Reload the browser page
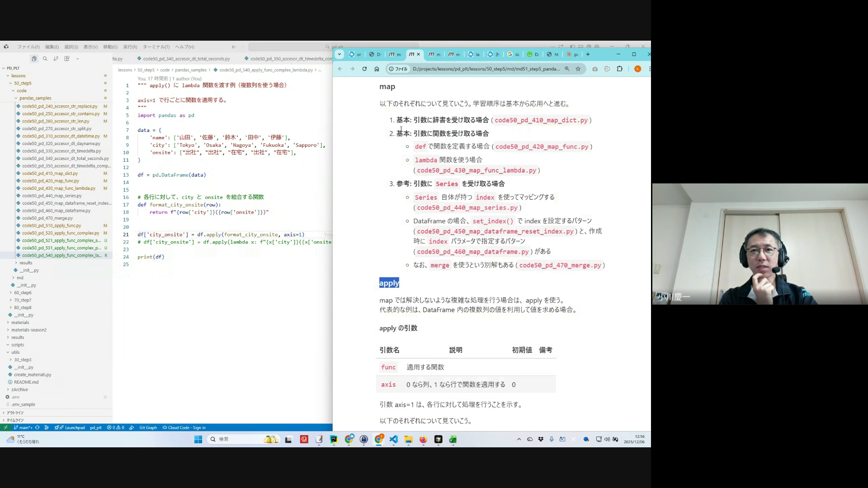 [x=364, y=69]
